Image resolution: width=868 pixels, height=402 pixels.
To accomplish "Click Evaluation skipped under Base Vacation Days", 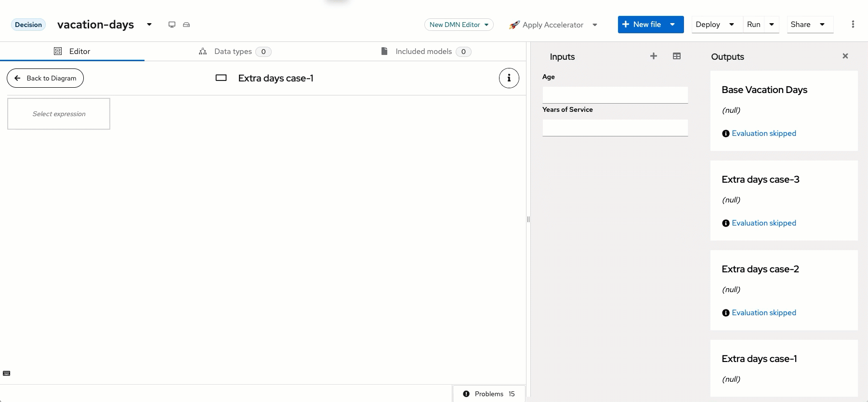I will [763, 134].
